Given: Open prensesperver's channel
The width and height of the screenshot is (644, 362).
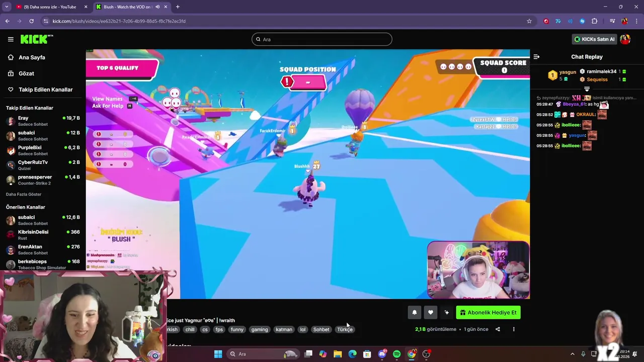Looking at the screenshot, I should pos(43,180).
